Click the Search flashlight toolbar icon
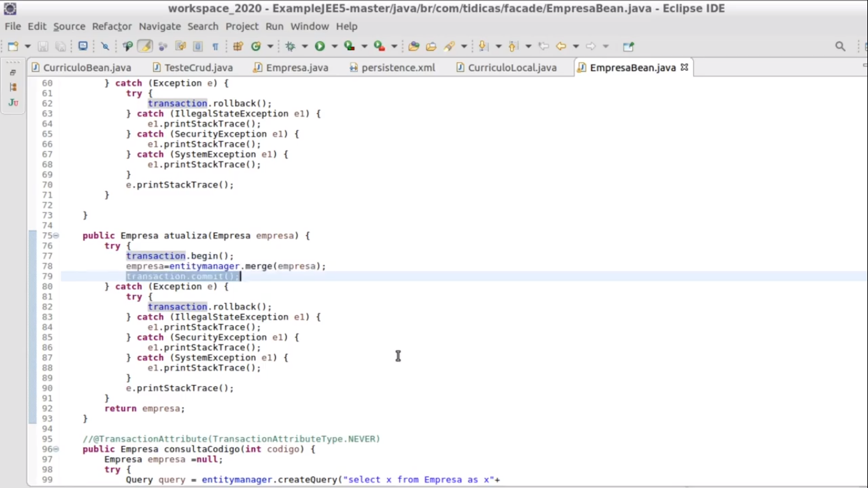868x488 pixels. tap(450, 46)
